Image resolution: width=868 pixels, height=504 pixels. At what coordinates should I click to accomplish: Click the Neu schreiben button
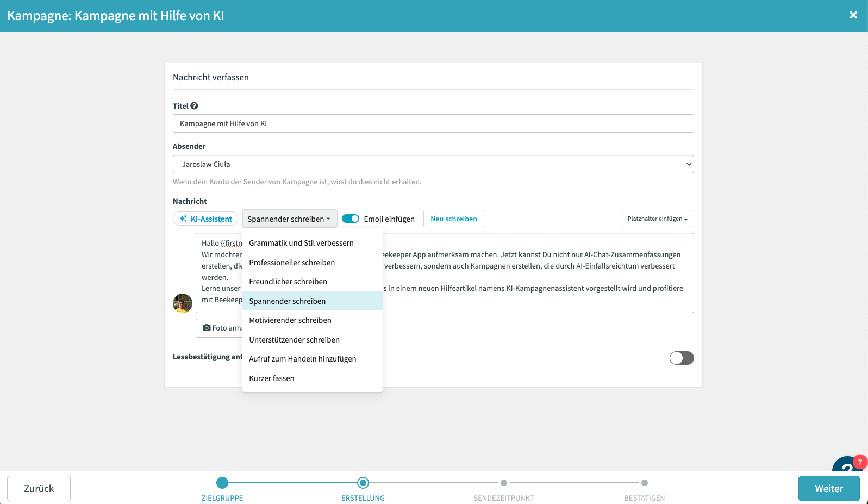tap(453, 219)
